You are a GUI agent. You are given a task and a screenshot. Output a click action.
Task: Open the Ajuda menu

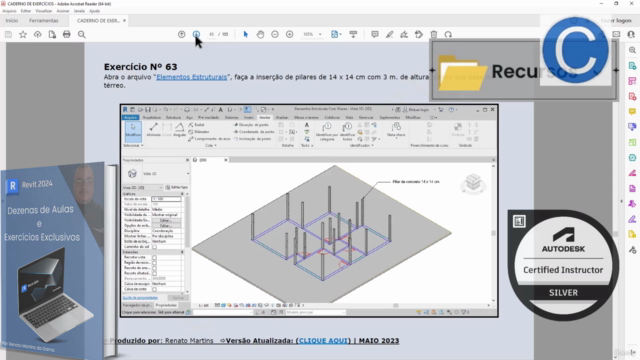click(x=94, y=11)
